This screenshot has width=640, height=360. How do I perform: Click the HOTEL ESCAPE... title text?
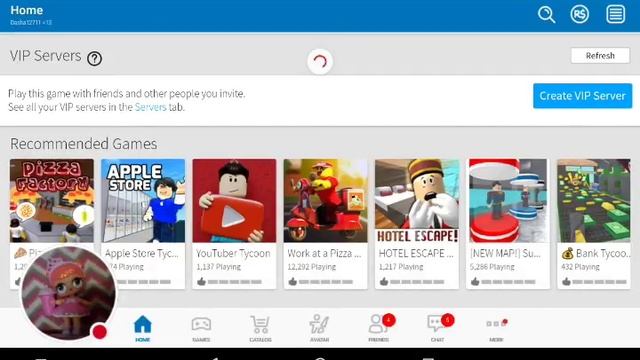point(416,253)
